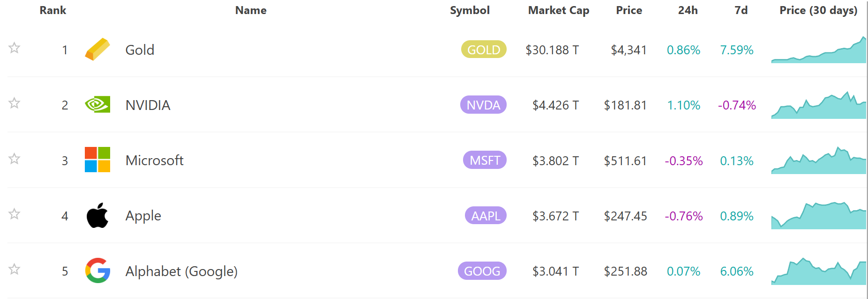The image size is (868, 299).
Task: Click the NVIDIA logo icon
Action: 97,104
